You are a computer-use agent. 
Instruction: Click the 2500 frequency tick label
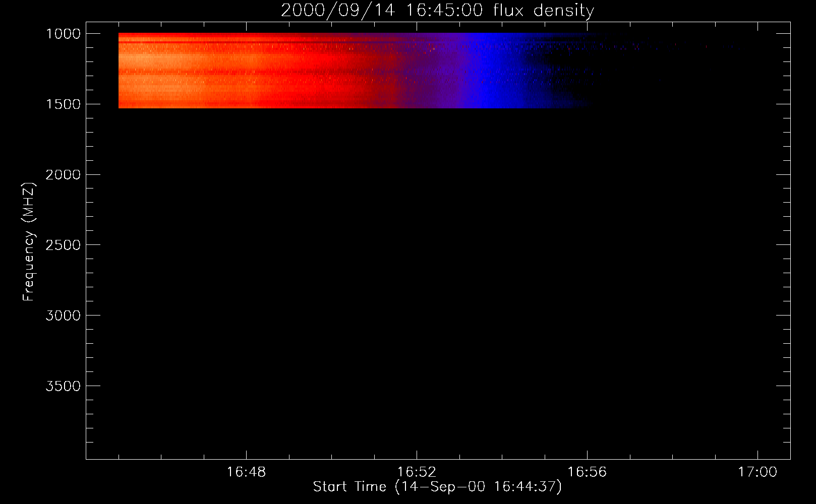pyautogui.click(x=63, y=245)
